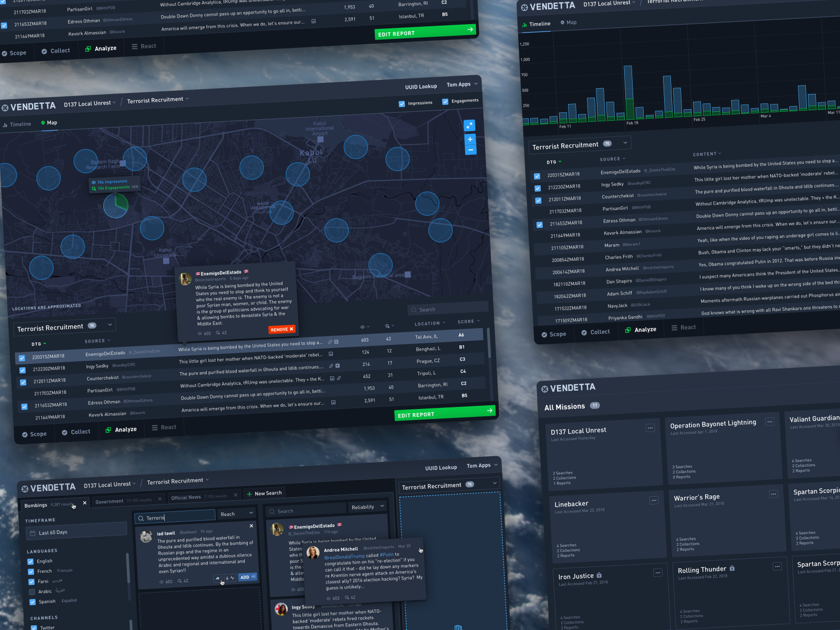Uncheck 212230ZMAR18 row in bar chart window
This screenshot has width=840, height=630.
[538, 188]
